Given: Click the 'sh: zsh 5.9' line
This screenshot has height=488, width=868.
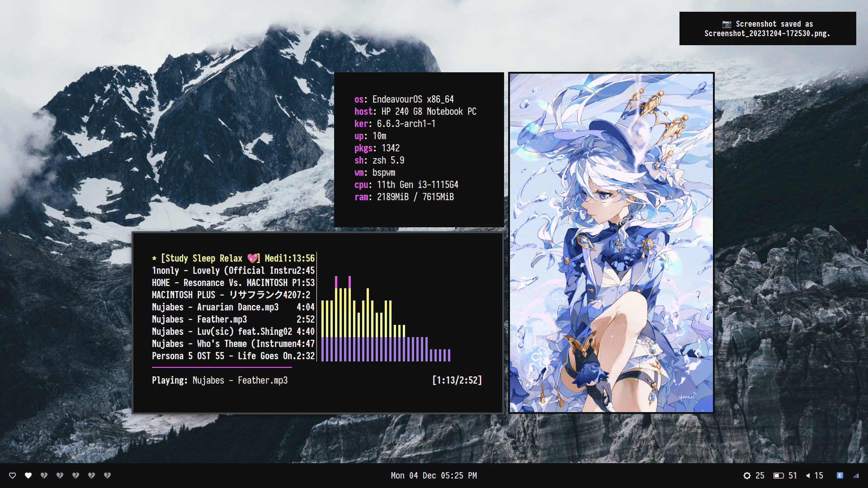Looking at the screenshot, I should coord(379,160).
